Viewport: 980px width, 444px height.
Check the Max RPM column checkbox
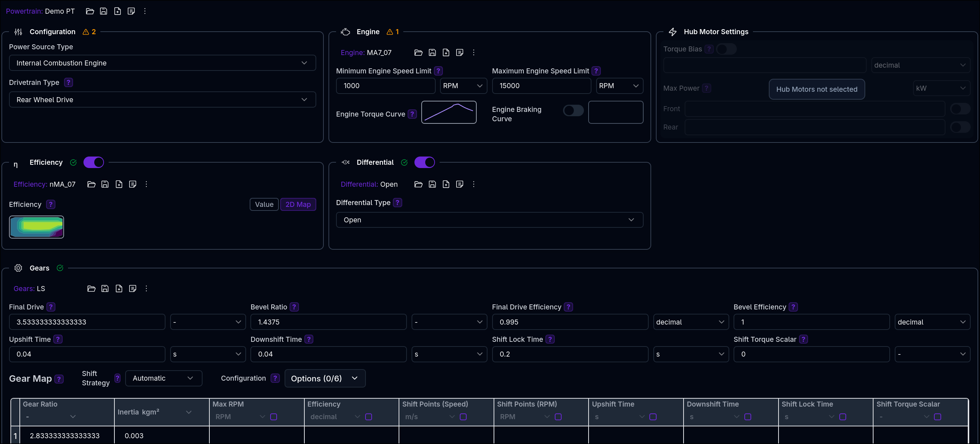tap(273, 417)
